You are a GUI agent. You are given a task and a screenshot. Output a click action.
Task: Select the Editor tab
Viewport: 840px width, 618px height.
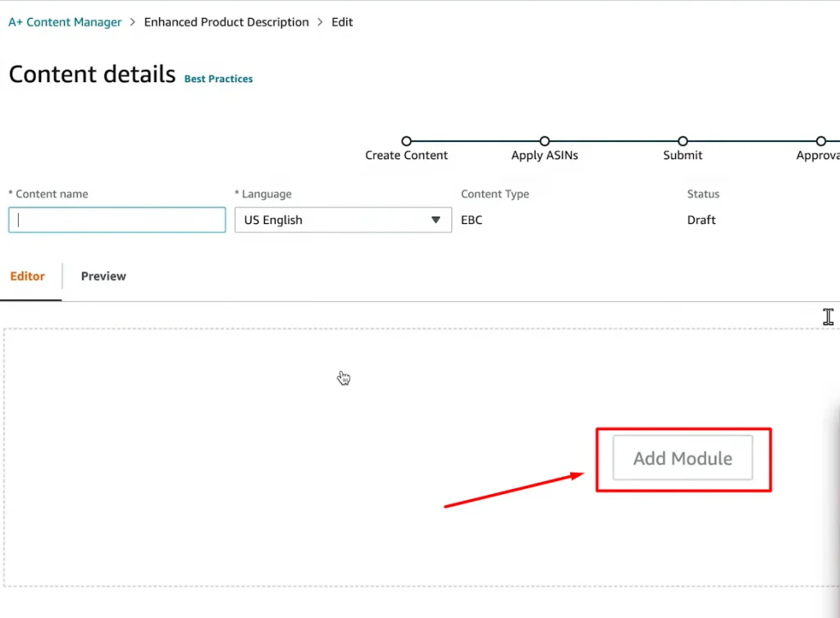pos(28,276)
